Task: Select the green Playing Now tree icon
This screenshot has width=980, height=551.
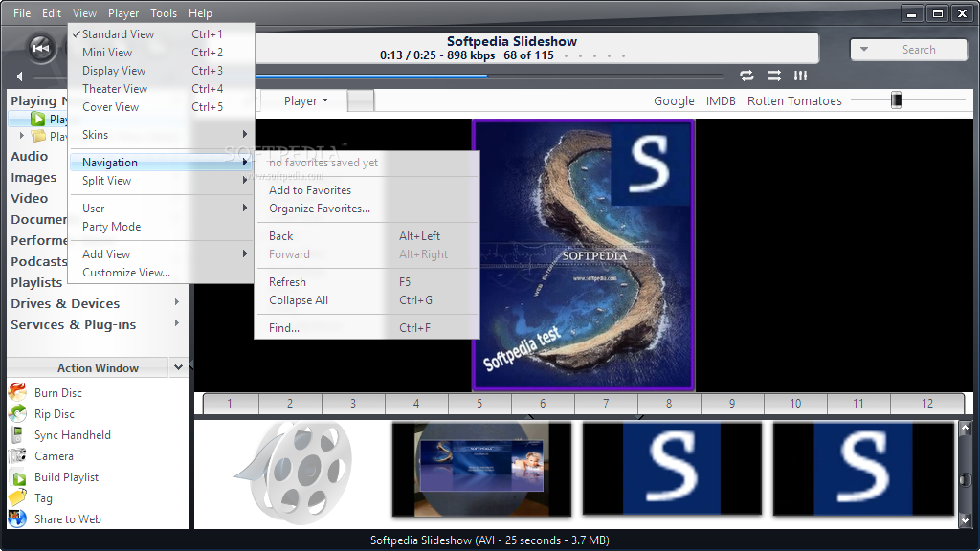Action: pyautogui.click(x=37, y=119)
